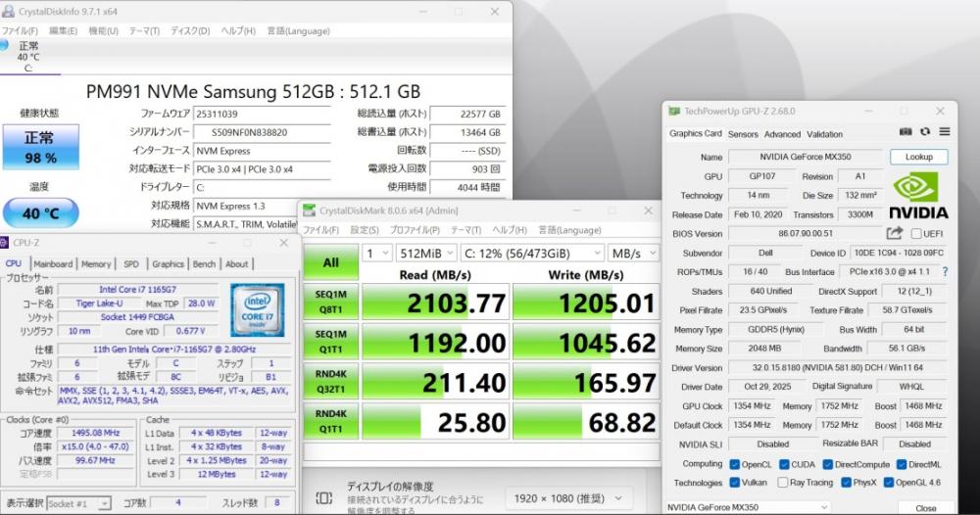Click the health status 正常 98 % button
Screen dimensions: 980x515
point(40,147)
